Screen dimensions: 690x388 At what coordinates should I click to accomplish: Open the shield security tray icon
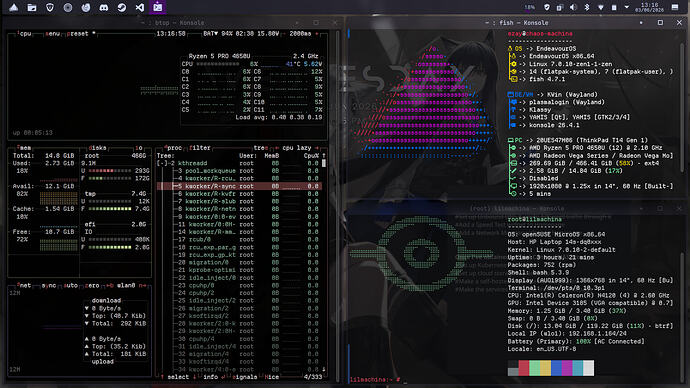tap(547, 7)
